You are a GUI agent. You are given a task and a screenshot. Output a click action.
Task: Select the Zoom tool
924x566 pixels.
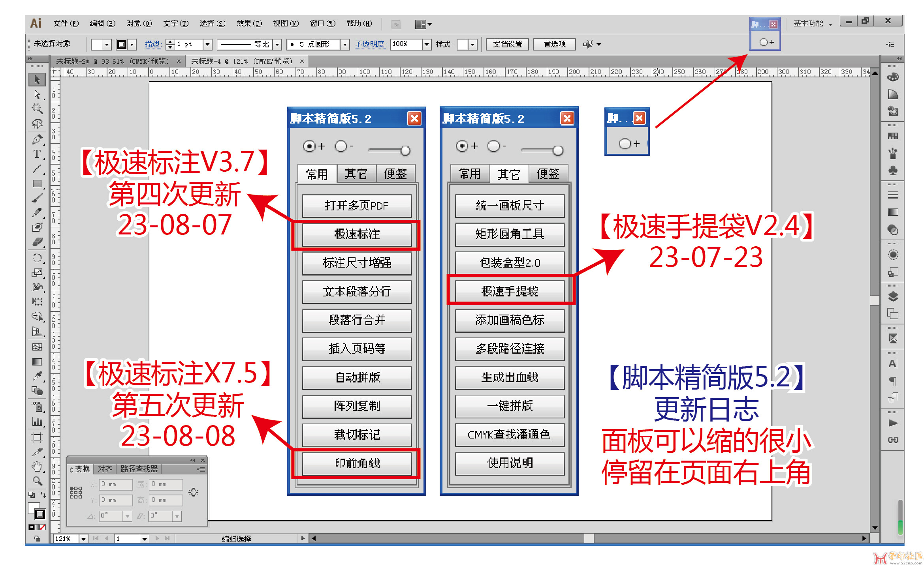(x=37, y=481)
